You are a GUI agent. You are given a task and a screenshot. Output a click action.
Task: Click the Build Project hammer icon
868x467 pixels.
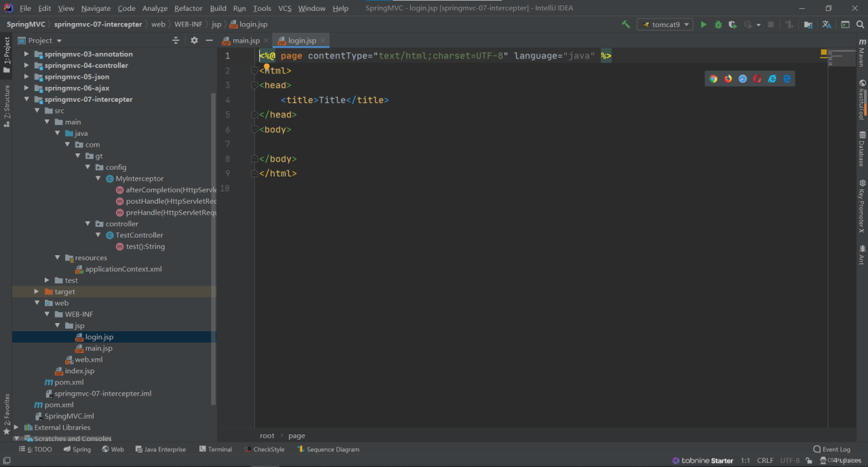pos(625,24)
